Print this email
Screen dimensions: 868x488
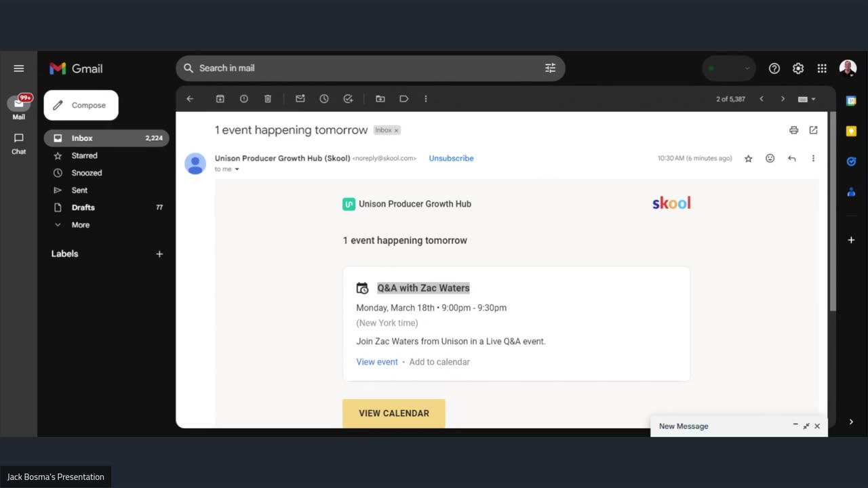(793, 130)
